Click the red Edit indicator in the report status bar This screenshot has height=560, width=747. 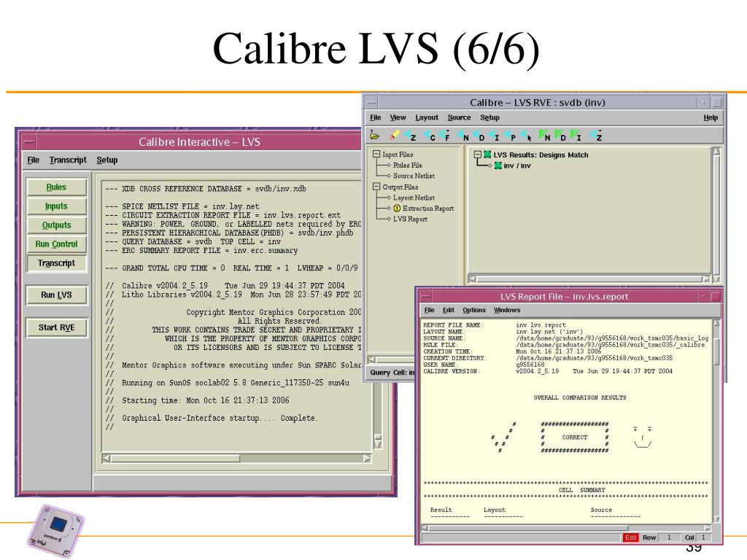click(631, 537)
